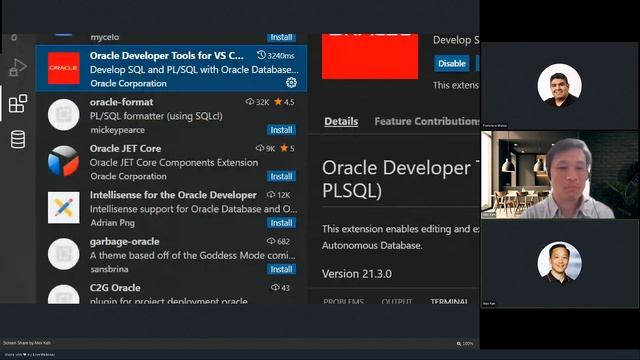Select the Oracle JET Core extension icon
Viewport: 640px width, 360px height.
[x=64, y=161]
